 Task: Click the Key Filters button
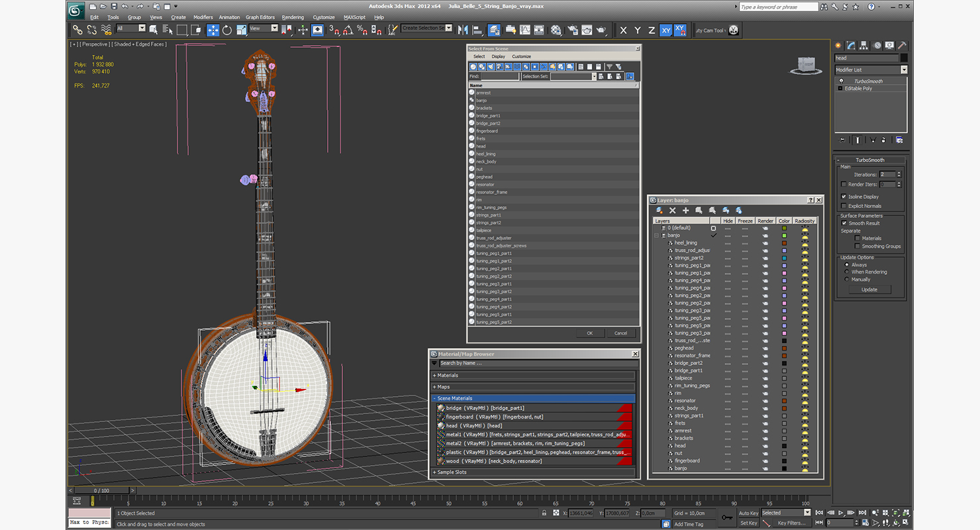tap(792, 523)
